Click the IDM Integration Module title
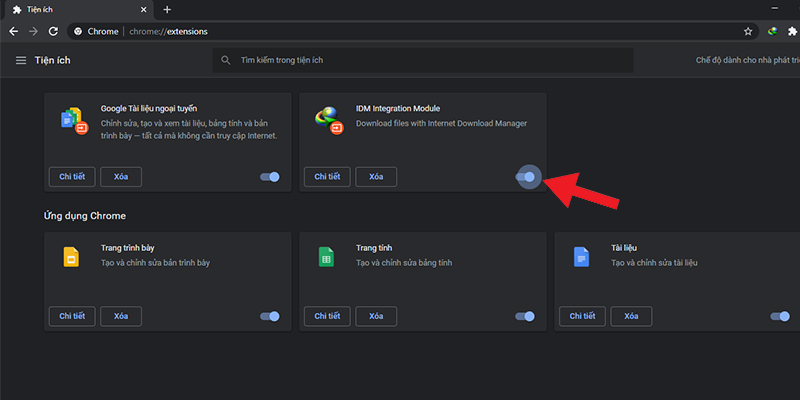800x400 pixels. 398,109
